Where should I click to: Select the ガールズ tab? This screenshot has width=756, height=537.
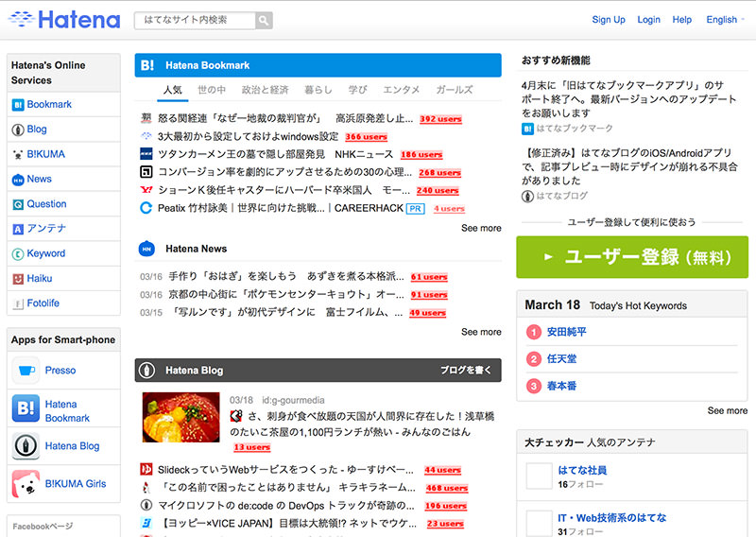pos(455,90)
